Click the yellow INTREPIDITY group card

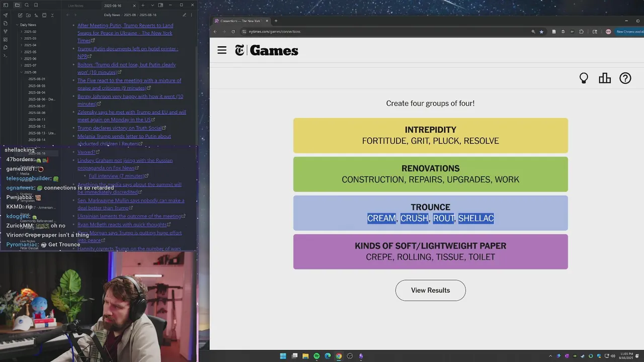(x=431, y=136)
